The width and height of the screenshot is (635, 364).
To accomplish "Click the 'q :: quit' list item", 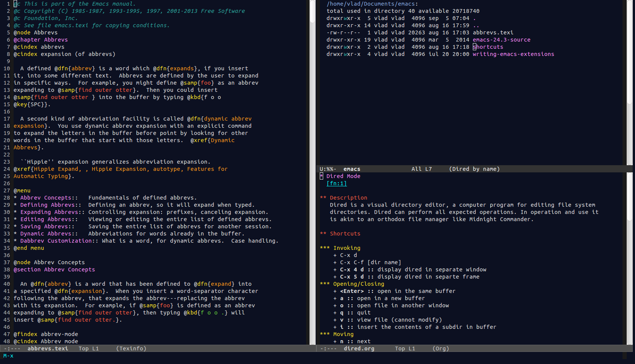I will click(352, 313).
